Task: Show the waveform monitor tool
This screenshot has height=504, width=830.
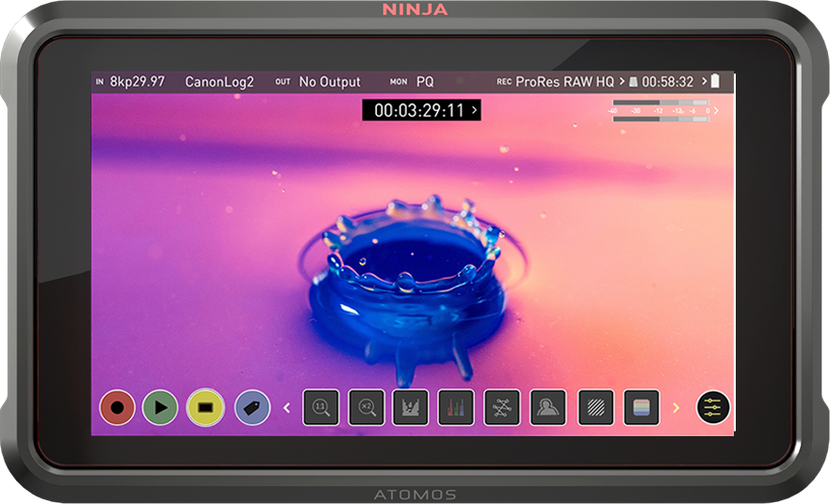Action: 411,408
